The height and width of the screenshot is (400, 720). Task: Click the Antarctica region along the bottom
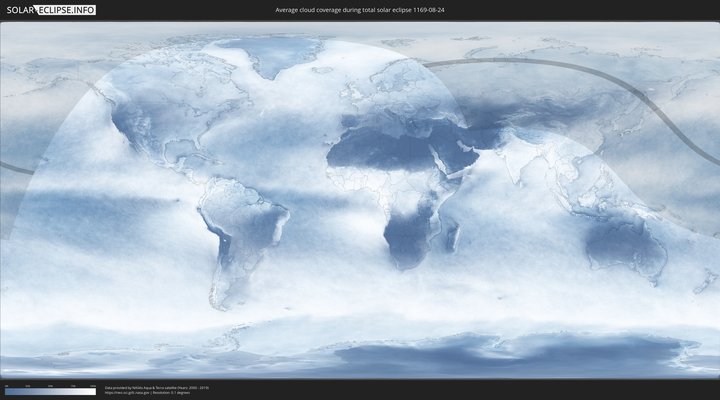(450, 355)
